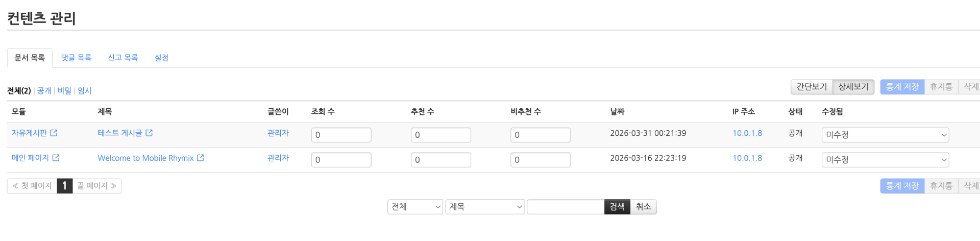Open the 전체 module filter dropdown

[414, 207]
